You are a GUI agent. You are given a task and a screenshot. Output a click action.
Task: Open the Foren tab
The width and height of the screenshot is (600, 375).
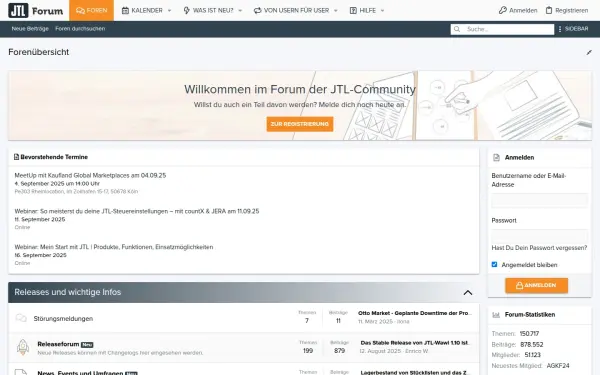91,10
